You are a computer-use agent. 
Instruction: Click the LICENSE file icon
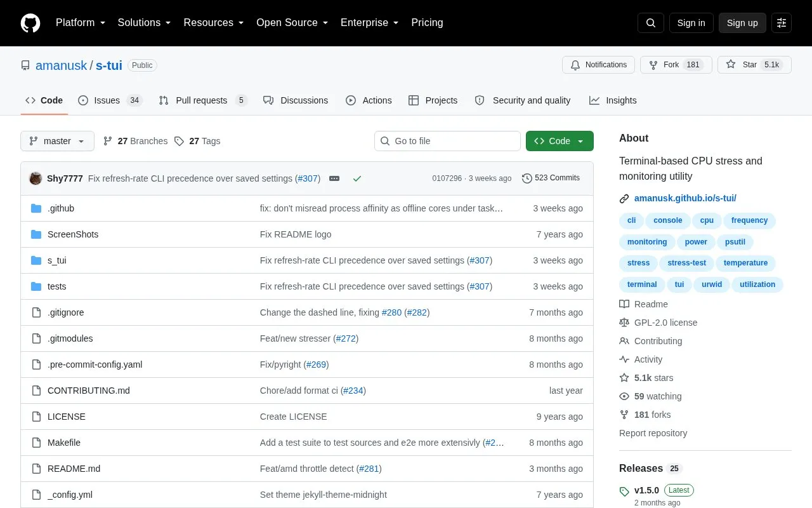tap(36, 417)
